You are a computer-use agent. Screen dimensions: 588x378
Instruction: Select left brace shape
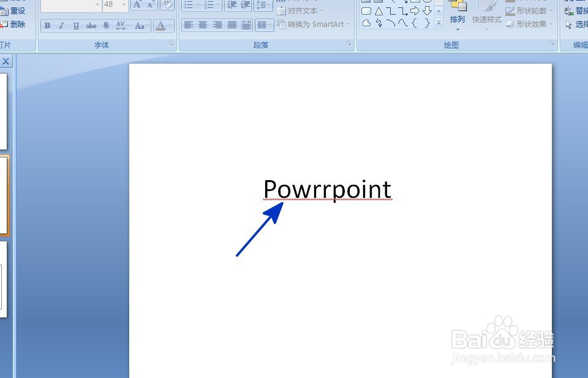point(415,23)
